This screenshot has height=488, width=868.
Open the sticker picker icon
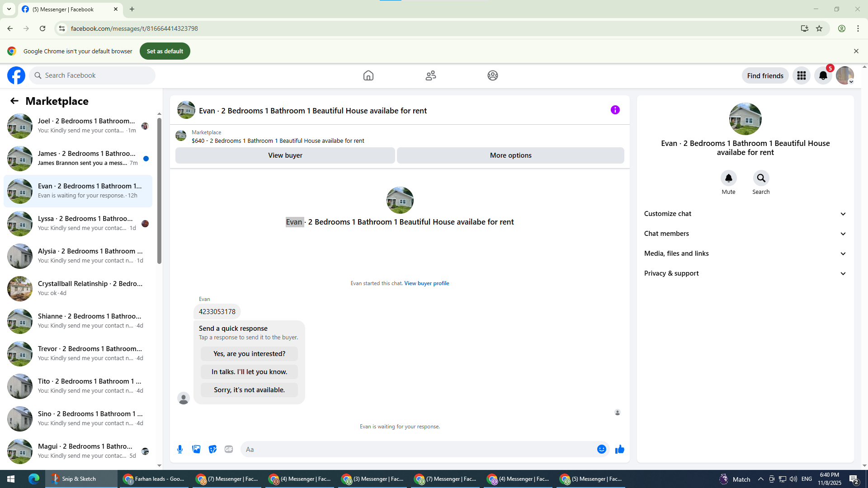click(x=212, y=449)
